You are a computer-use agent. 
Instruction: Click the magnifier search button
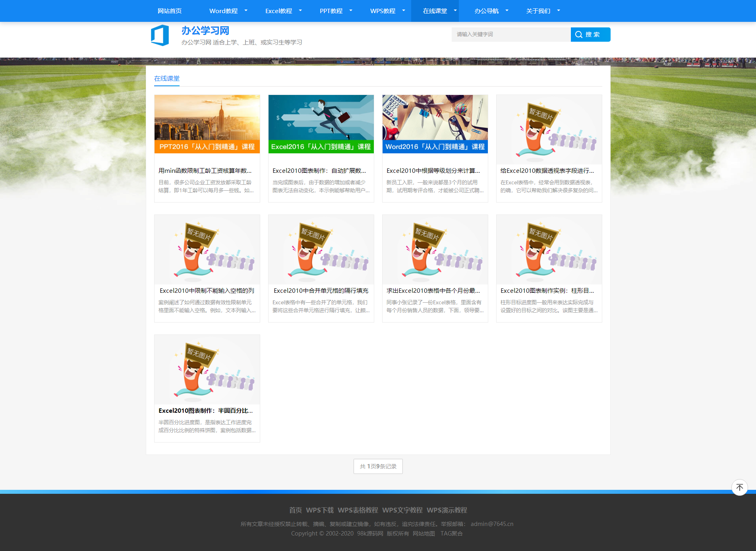click(590, 35)
